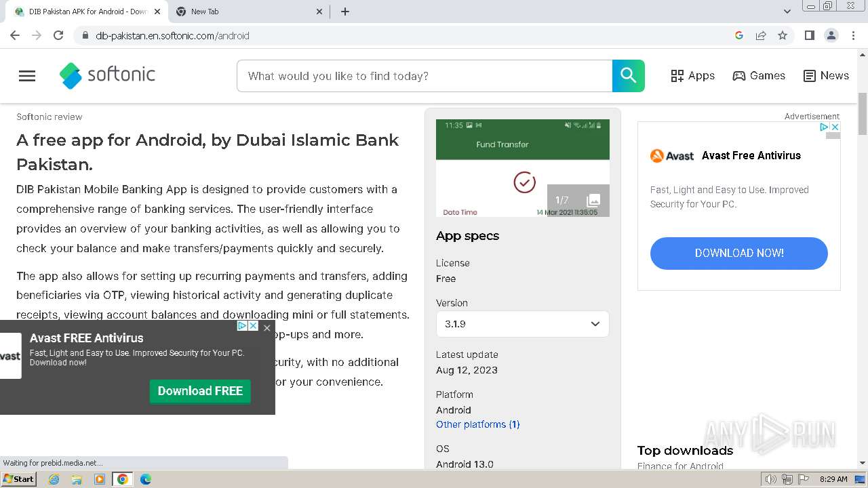Open the News menu

pyautogui.click(x=826, y=76)
